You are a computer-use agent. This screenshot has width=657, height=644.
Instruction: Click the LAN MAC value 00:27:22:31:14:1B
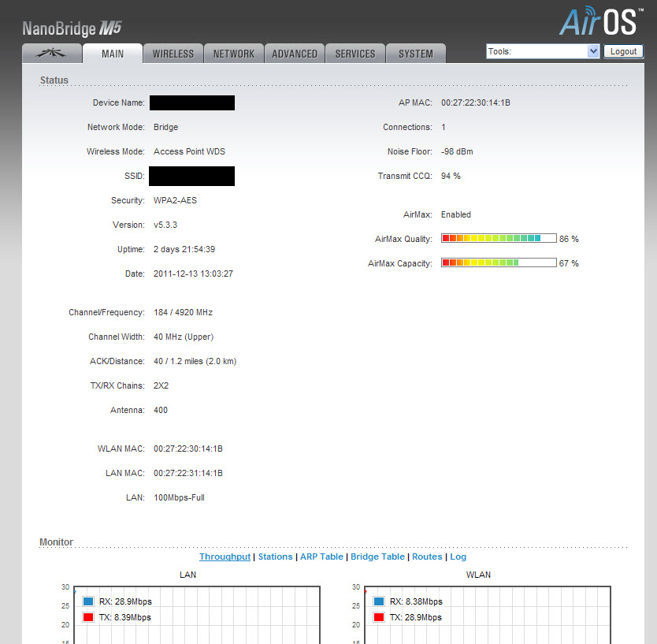[x=188, y=473]
